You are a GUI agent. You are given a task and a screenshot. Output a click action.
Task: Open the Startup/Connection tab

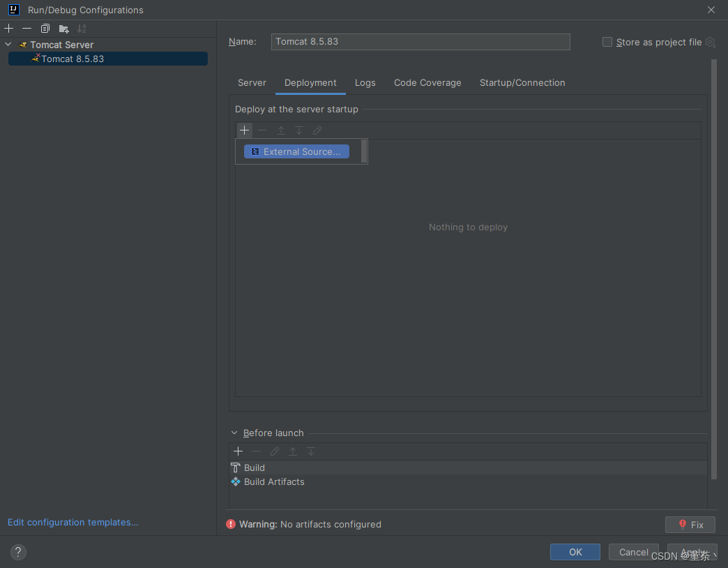pos(522,82)
